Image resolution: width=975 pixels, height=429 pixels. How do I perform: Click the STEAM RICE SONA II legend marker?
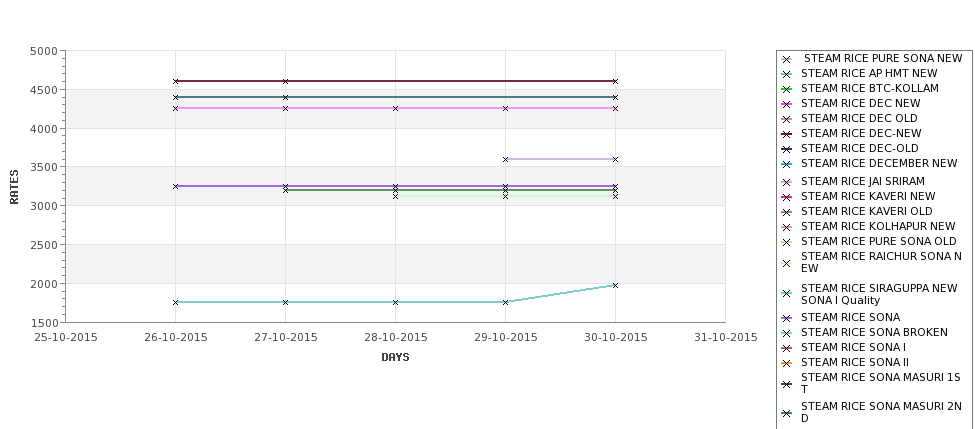pyautogui.click(x=787, y=362)
